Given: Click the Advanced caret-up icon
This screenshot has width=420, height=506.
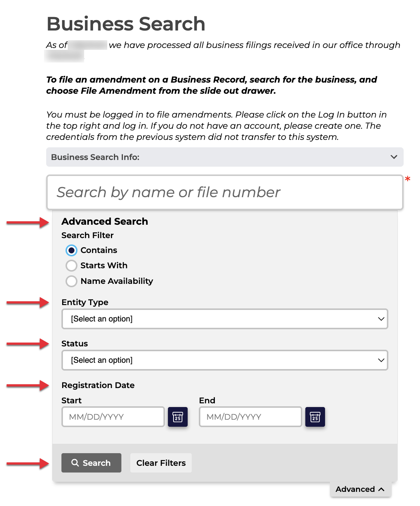Looking at the screenshot, I should 381,489.
